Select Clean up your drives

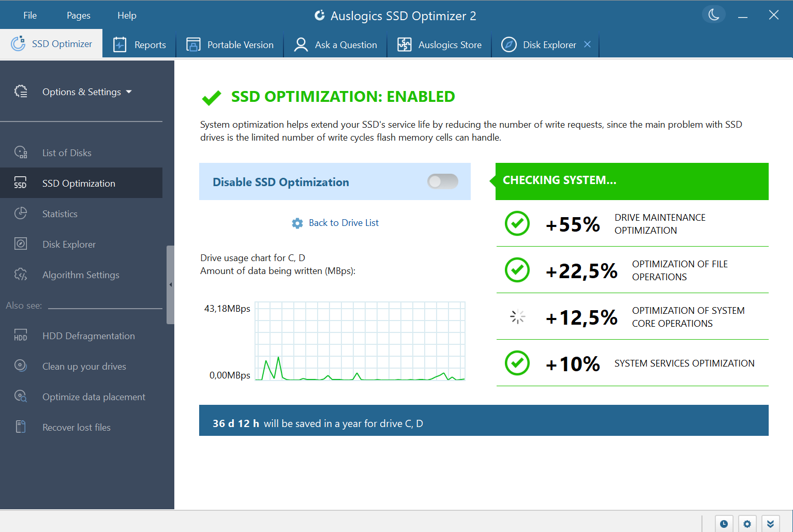coord(84,366)
